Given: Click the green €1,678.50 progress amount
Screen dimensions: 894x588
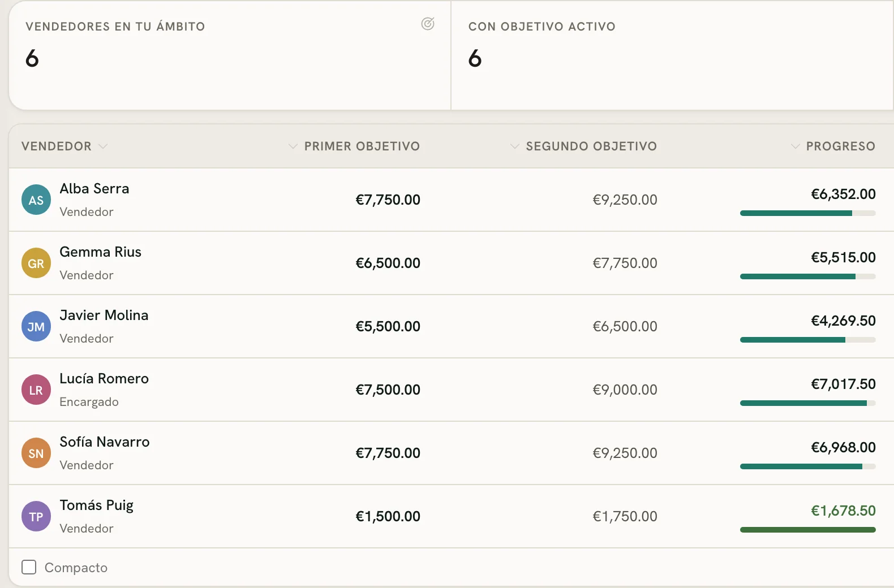Looking at the screenshot, I should pos(844,511).
